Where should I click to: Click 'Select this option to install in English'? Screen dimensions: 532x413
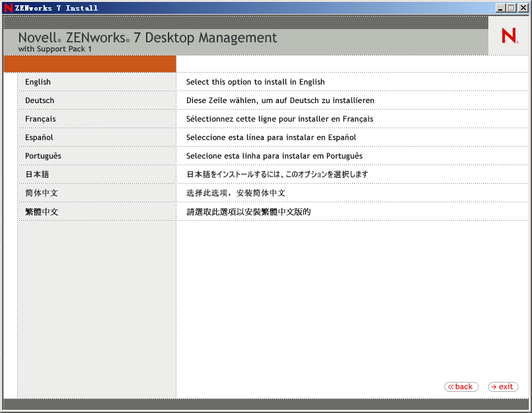point(256,82)
